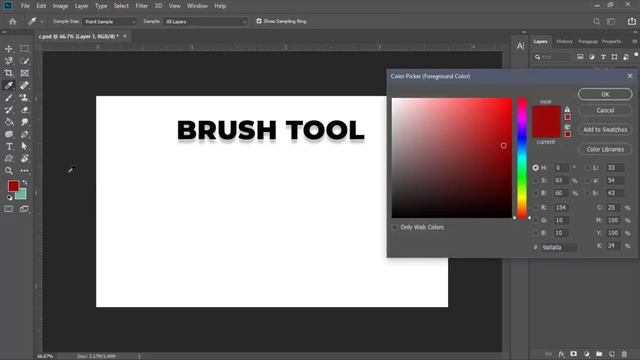Confirm the color with OK
Image resolution: width=640 pixels, height=360 pixels.
pos(605,94)
